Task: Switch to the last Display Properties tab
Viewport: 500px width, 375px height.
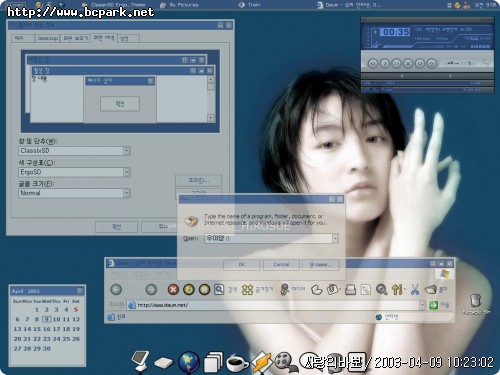Action: [128, 38]
